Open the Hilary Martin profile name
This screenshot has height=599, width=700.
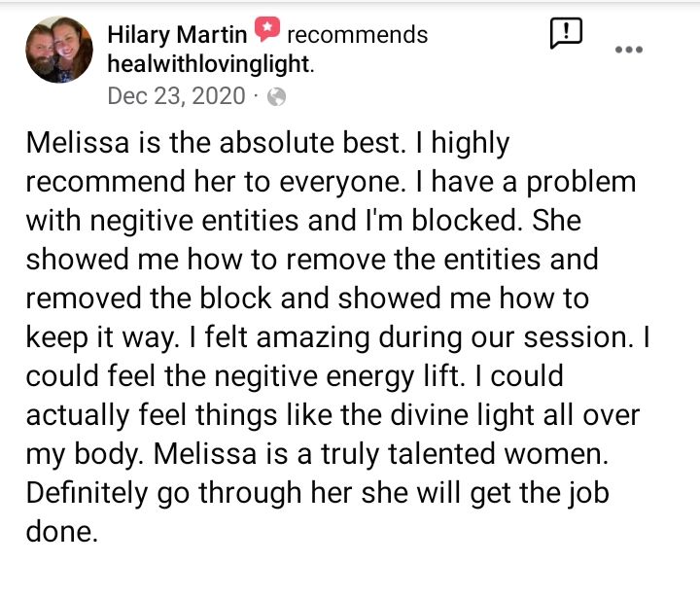pyautogui.click(x=177, y=35)
